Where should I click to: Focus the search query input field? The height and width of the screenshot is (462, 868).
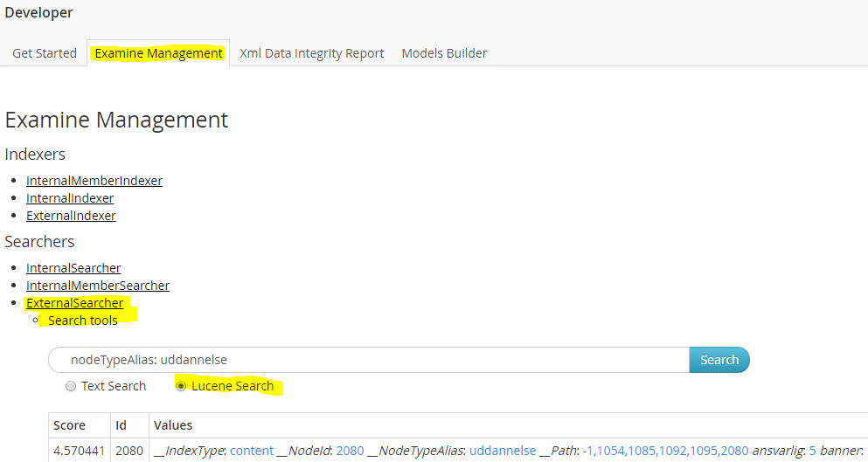[x=367, y=360]
